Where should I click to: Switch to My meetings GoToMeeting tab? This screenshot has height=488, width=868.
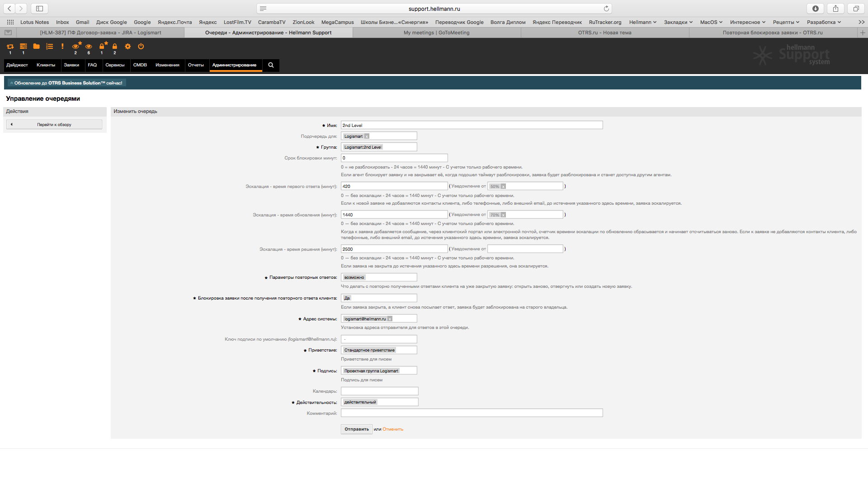click(436, 33)
